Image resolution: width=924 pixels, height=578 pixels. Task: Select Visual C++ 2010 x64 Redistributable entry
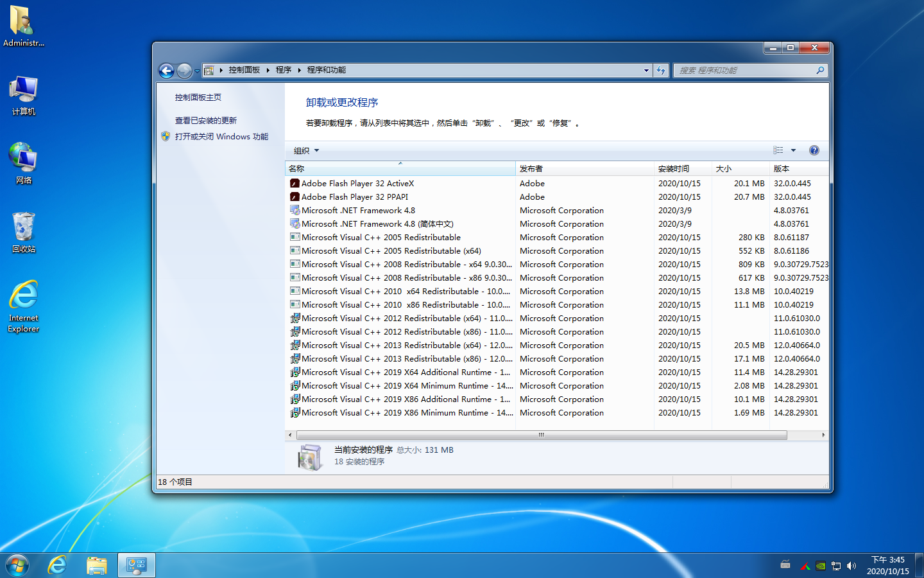click(x=406, y=292)
